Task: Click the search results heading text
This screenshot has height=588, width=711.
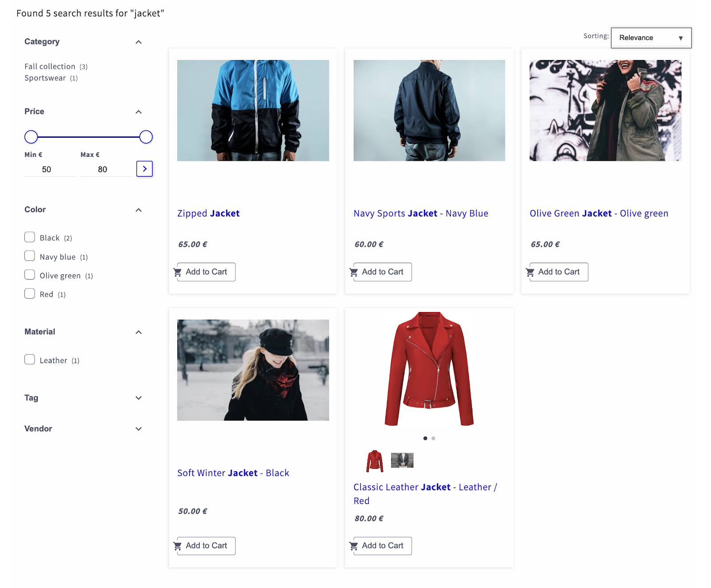Action: [x=90, y=13]
